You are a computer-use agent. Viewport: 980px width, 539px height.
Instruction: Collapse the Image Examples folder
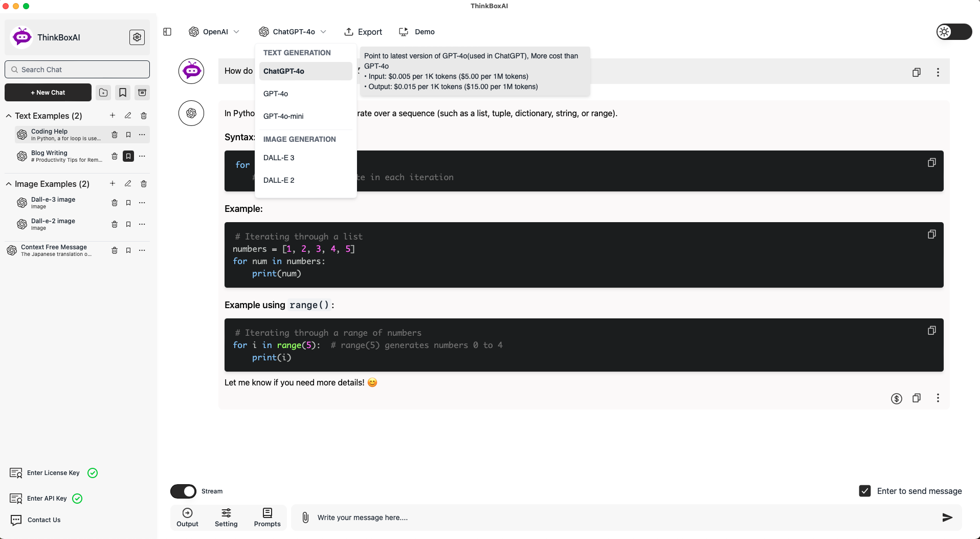(x=9, y=184)
